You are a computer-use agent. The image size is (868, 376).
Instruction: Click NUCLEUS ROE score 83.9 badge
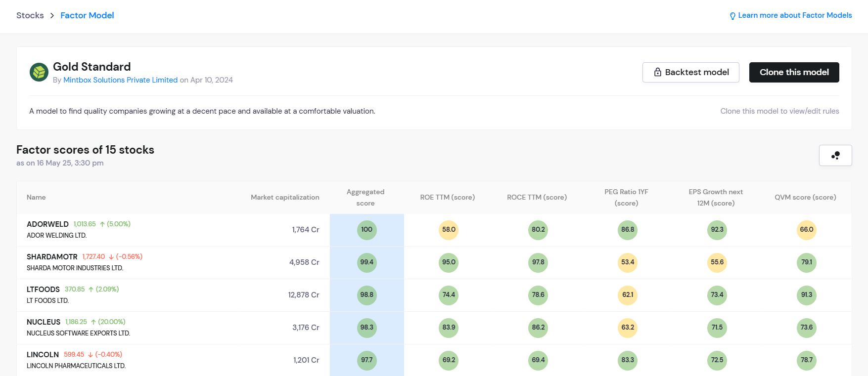pyautogui.click(x=449, y=328)
